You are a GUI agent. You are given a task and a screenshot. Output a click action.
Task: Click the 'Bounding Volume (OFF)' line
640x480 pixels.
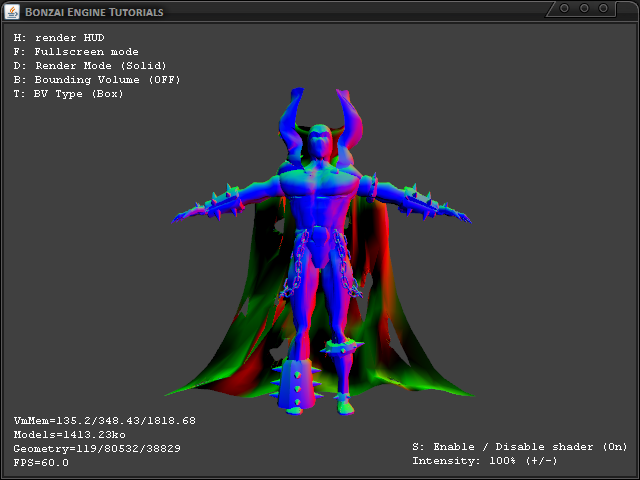(97, 80)
